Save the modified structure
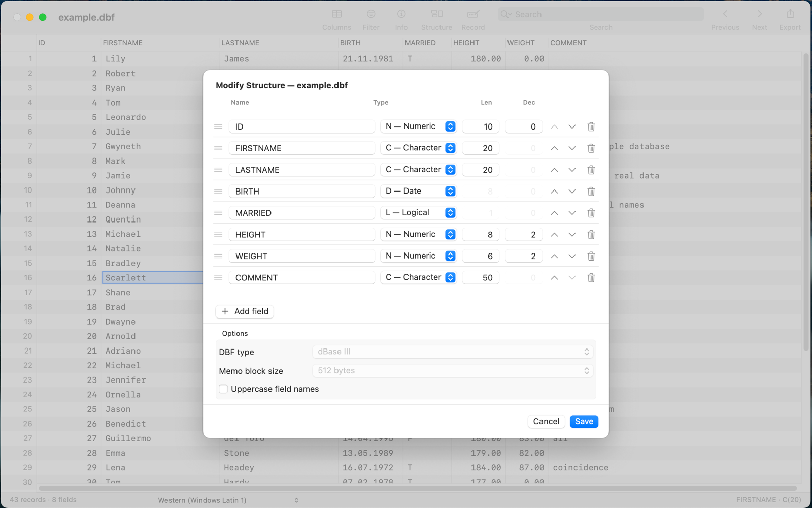This screenshot has height=508, width=812. pyautogui.click(x=584, y=422)
